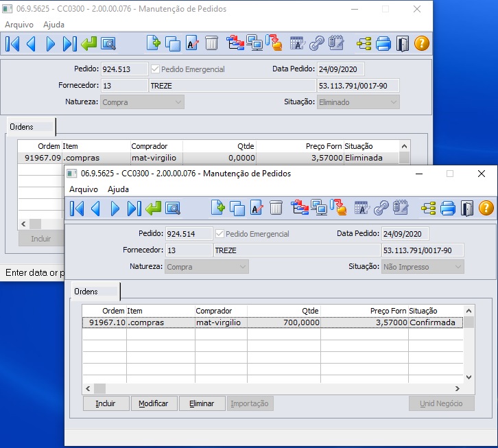Screen dimensions: 498x448
Task: Click calendar icon in front window toolbar
Action: pos(361,208)
